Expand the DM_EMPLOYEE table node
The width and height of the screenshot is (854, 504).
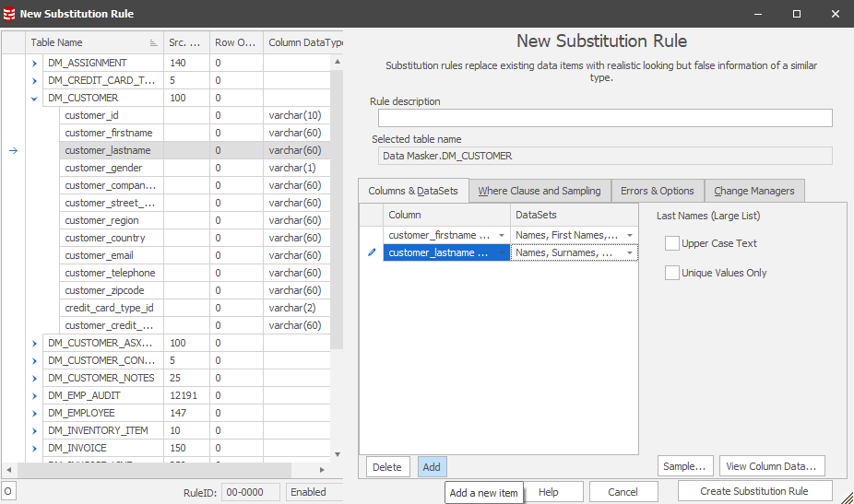[x=35, y=413]
